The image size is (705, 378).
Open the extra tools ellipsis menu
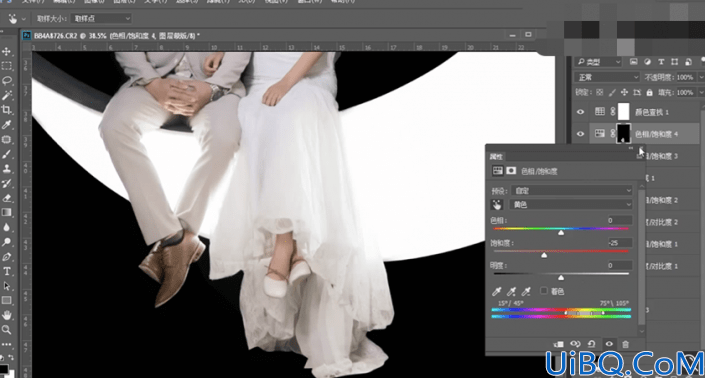tap(6, 344)
